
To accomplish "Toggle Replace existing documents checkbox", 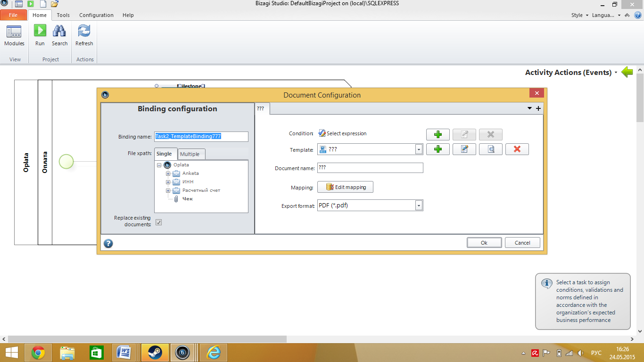I will pyautogui.click(x=159, y=222).
